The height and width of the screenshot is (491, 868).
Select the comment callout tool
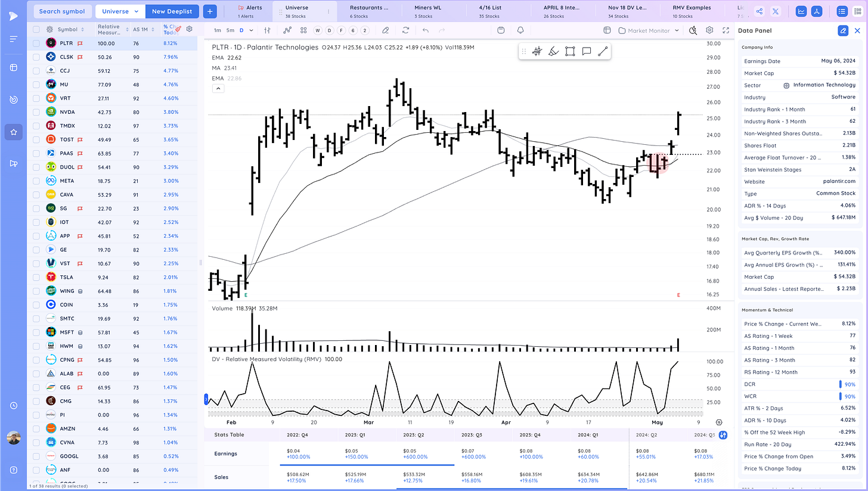click(587, 52)
